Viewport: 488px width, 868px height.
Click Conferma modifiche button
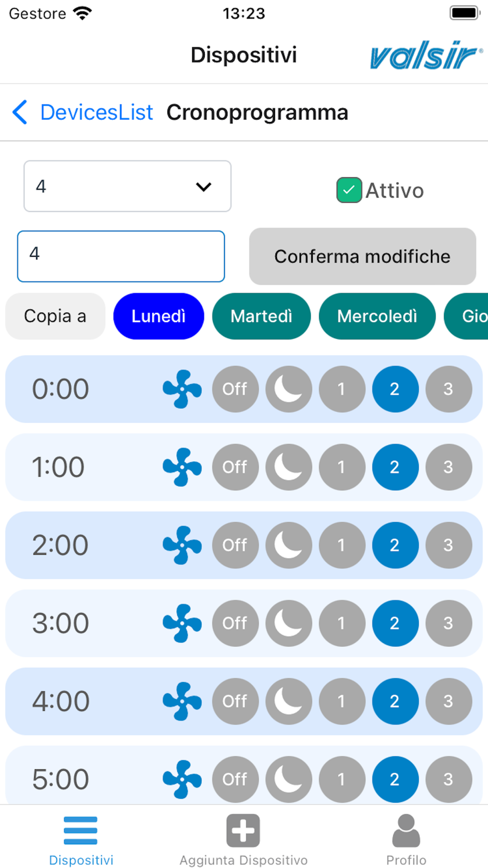coord(363,256)
